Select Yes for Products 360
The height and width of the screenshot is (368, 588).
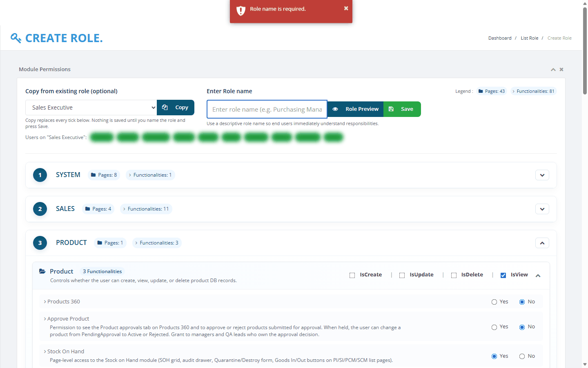494,302
